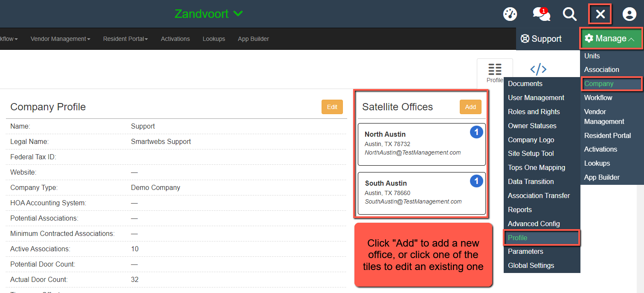Click the Austin, TX 78732 address

(387, 144)
